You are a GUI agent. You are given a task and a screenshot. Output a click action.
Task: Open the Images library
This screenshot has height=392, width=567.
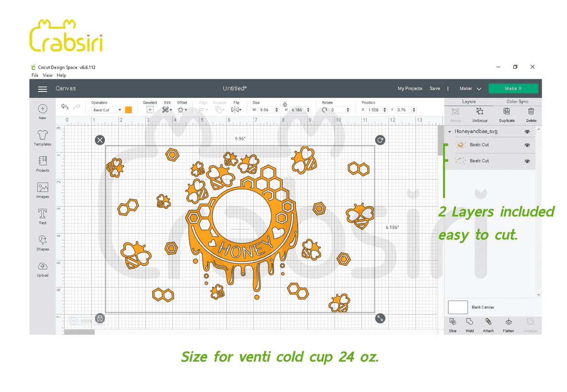42,188
